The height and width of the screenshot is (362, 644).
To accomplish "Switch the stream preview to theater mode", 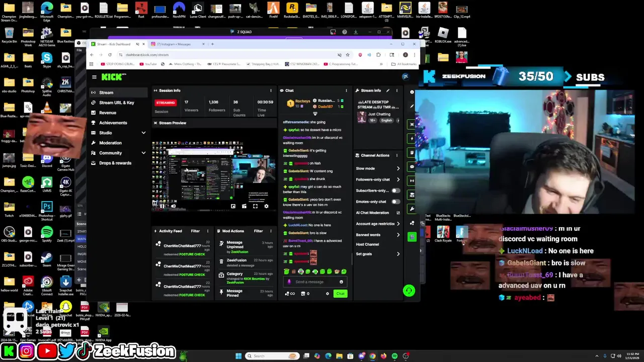I will (244, 206).
